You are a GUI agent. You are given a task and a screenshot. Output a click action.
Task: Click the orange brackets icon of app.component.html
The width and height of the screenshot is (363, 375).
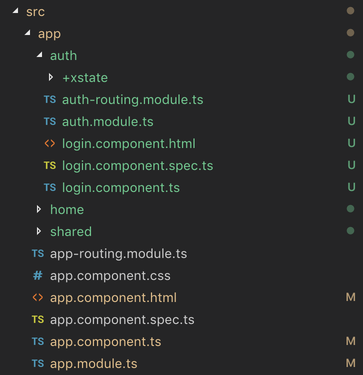pyautogui.click(x=38, y=297)
